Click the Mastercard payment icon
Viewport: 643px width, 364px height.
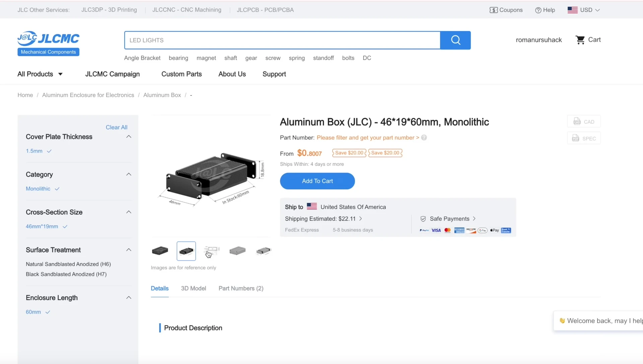point(447,230)
